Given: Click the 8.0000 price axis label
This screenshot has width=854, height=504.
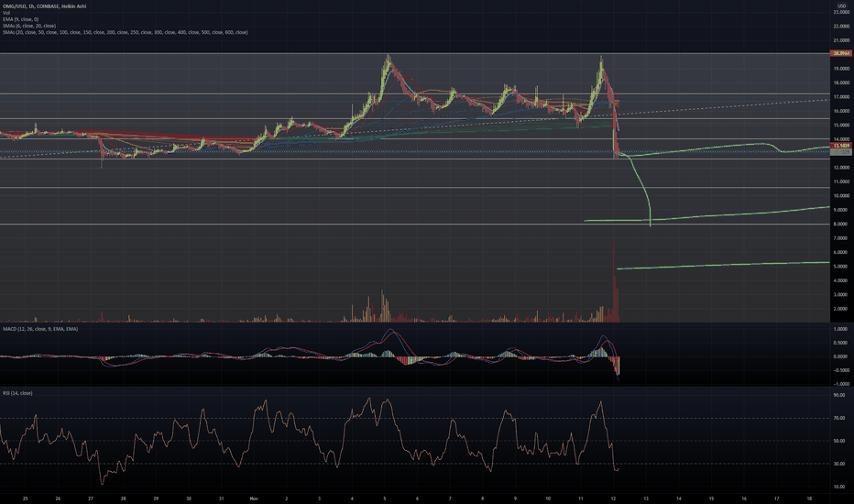Looking at the screenshot, I should click(841, 224).
